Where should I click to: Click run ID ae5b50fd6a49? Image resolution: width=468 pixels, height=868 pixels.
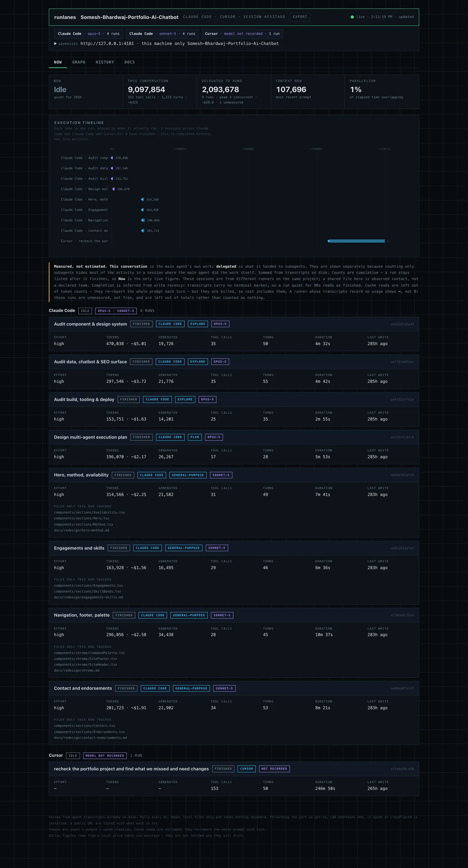pyautogui.click(x=402, y=324)
